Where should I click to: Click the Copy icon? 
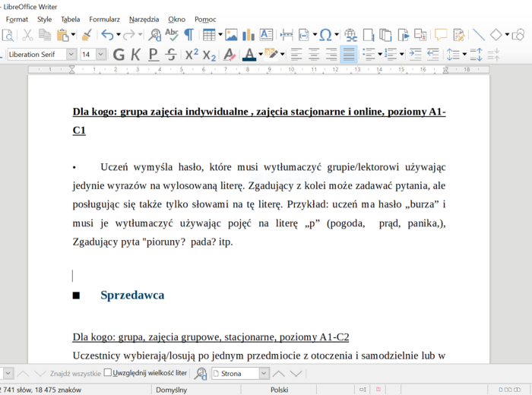pyautogui.click(x=44, y=35)
